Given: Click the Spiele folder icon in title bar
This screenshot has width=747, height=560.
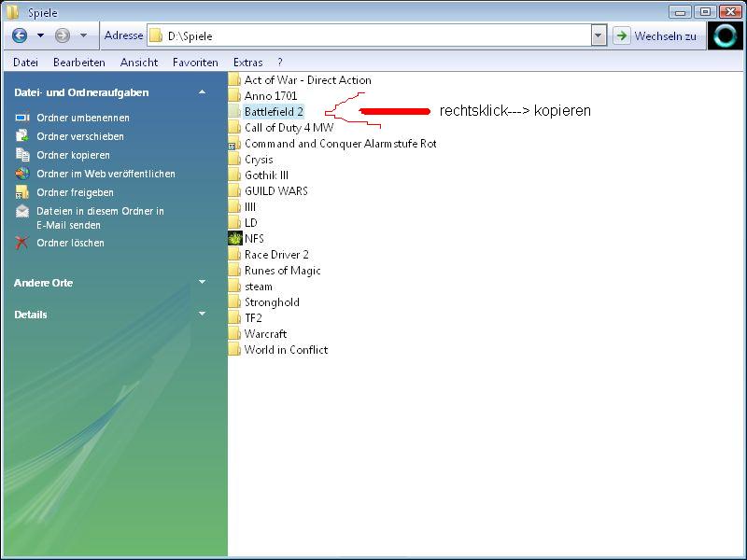Looking at the screenshot, I should (x=12, y=11).
